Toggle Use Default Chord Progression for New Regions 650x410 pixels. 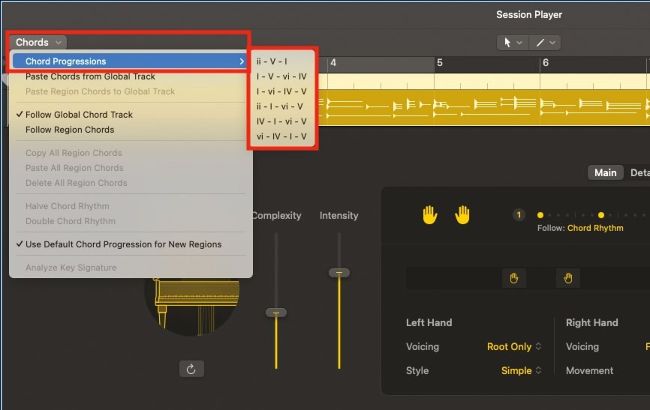coord(123,244)
